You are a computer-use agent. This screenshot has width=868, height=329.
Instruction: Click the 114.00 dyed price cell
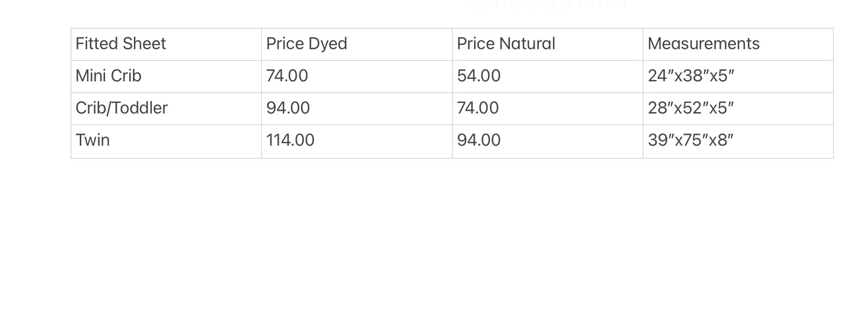(x=357, y=141)
